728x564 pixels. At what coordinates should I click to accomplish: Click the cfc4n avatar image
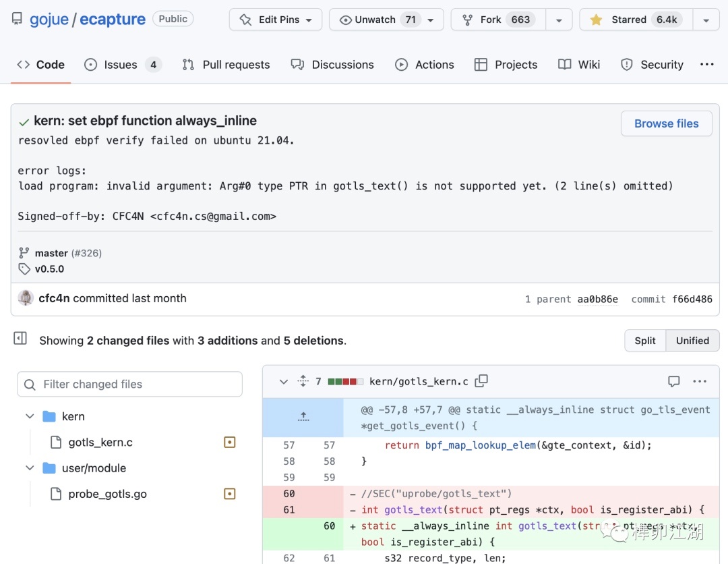point(26,298)
